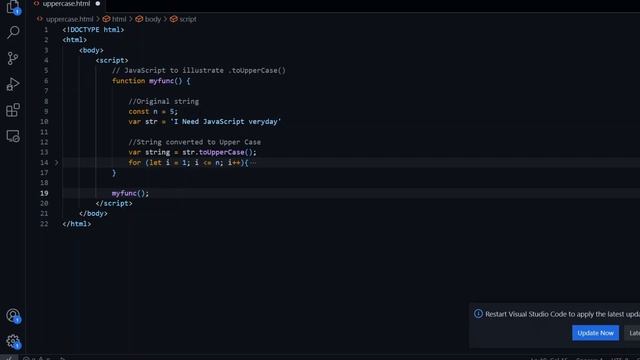Click the <!DOCTYPE html> line
The height and width of the screenshot is (360, 640).
(93, 30)
